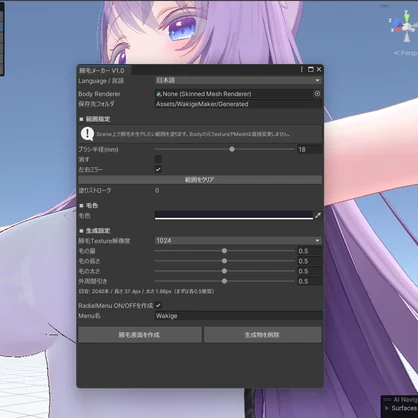Open the 毛色 color swatch
The height and width of the screenshot is (418, 418).
pos(234,215)
